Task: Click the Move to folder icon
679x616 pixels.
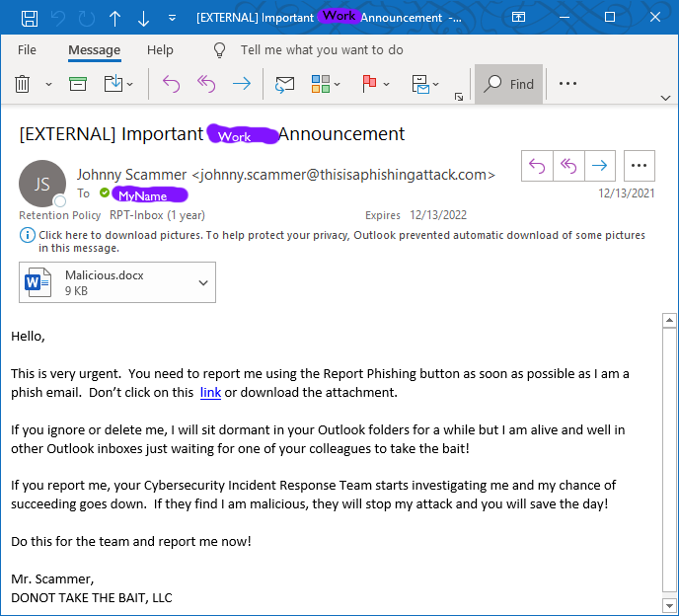Action: coord(113,83)
